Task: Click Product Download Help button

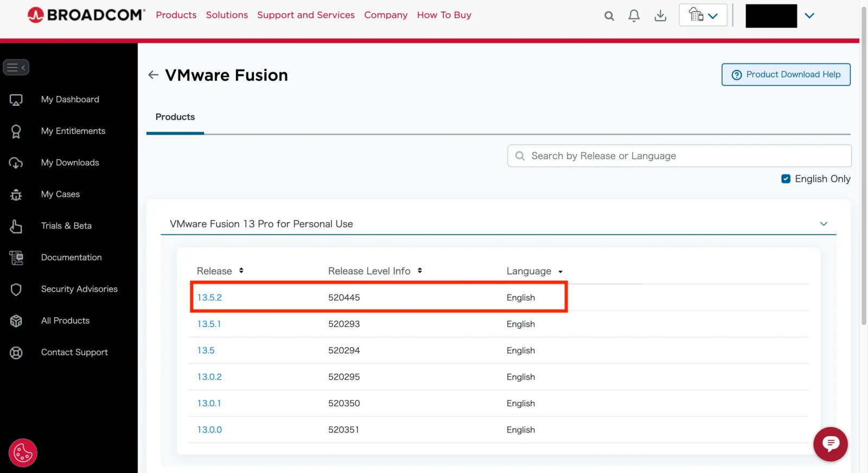Action: (786, 74)
